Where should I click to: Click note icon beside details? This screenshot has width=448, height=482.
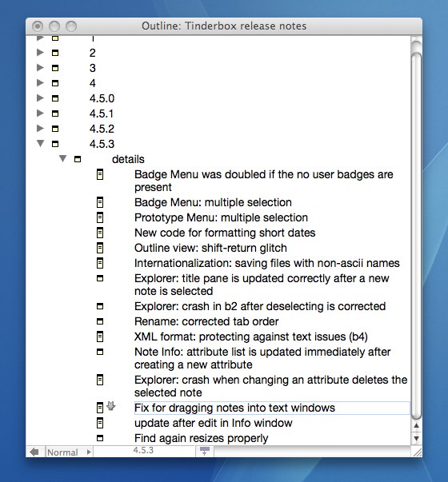click(78, 159)
